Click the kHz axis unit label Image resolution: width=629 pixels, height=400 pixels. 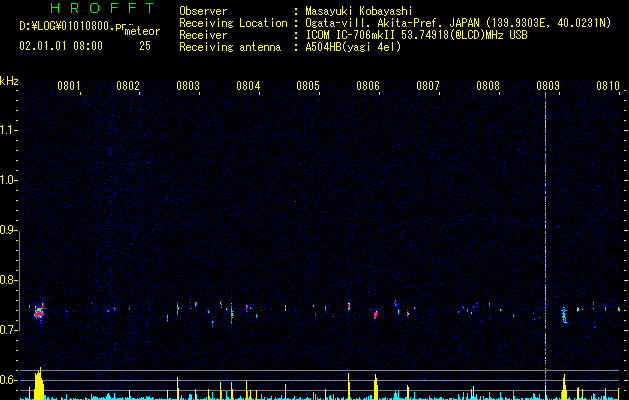[9, 81]
